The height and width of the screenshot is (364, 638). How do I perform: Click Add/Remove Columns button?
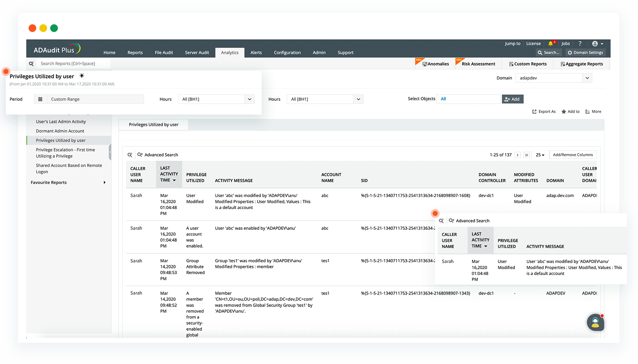coord(572,155)
